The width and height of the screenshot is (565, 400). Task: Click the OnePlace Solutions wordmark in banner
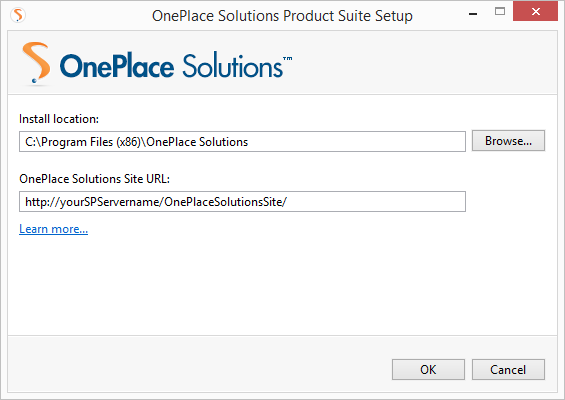(171, 66)
